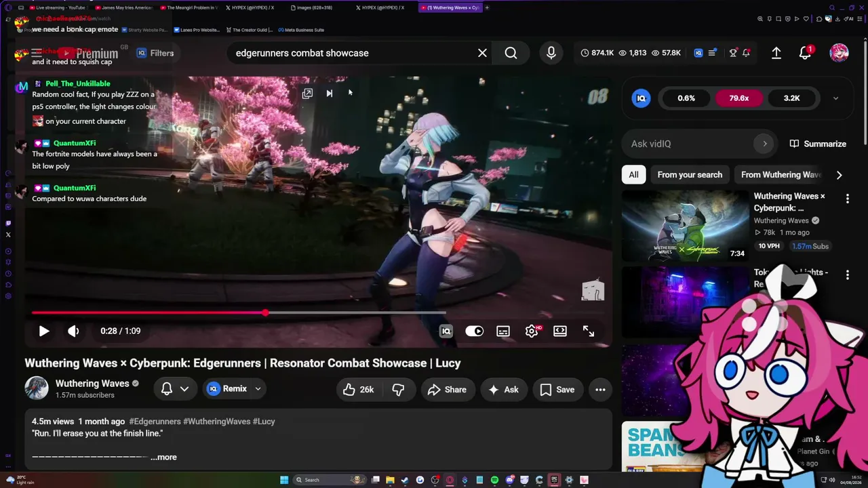Click the 79.6x stat pill
Viewport: 868px width, 488px height.
point(738,98)
